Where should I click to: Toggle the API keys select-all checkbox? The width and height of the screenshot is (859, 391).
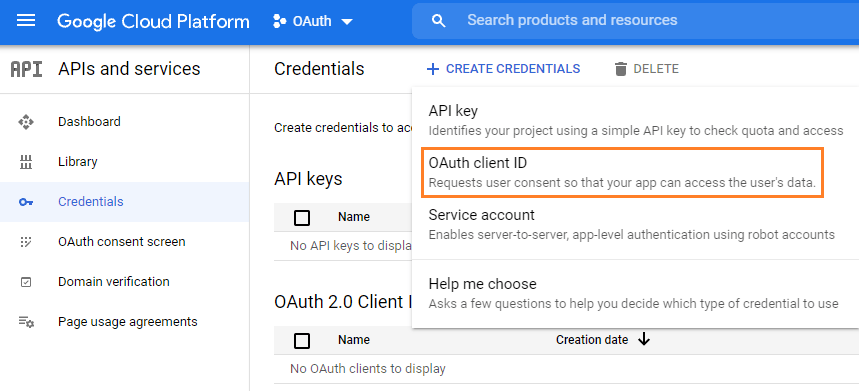[302, 217]
